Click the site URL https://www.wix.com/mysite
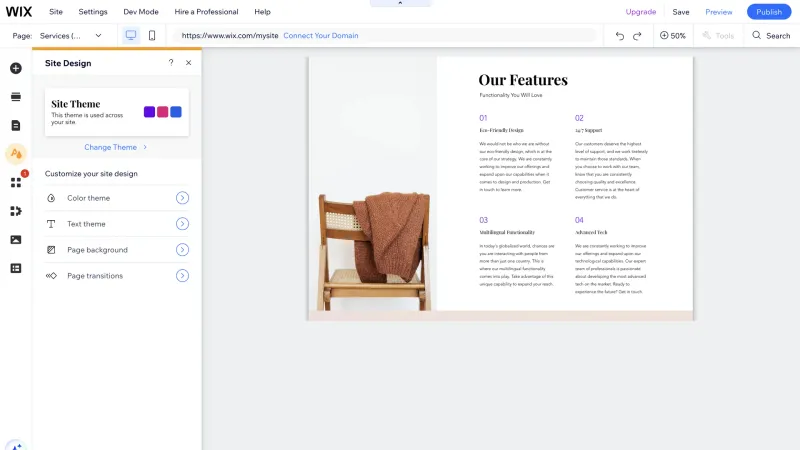800x450 pixels. coord(230,36)
